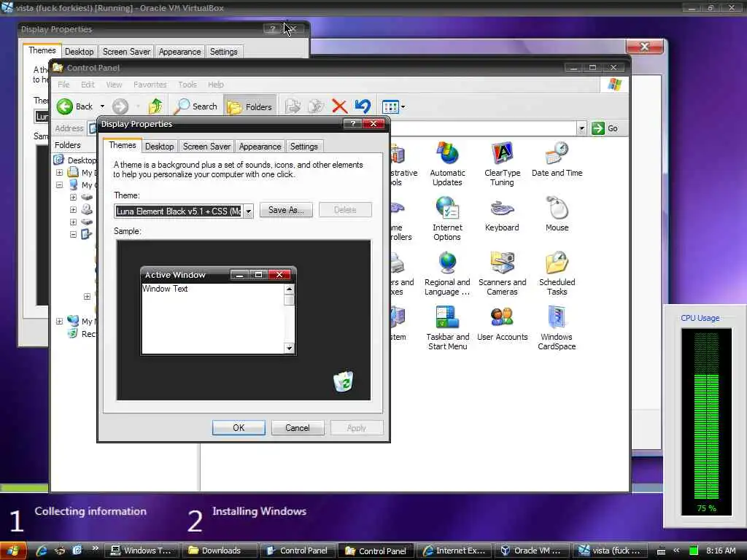
Task: Open Back button history dropdown arrow
Action: 102,106
